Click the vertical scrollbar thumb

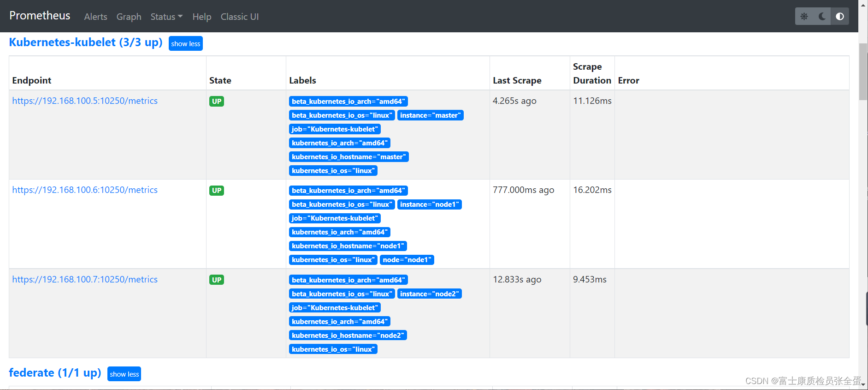(x=863, y=72)
